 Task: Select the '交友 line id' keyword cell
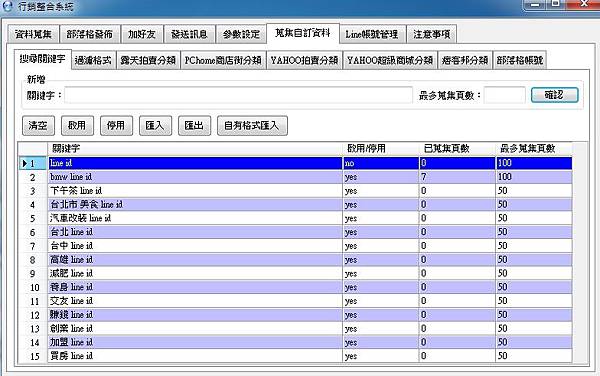(x=195, y=301)
